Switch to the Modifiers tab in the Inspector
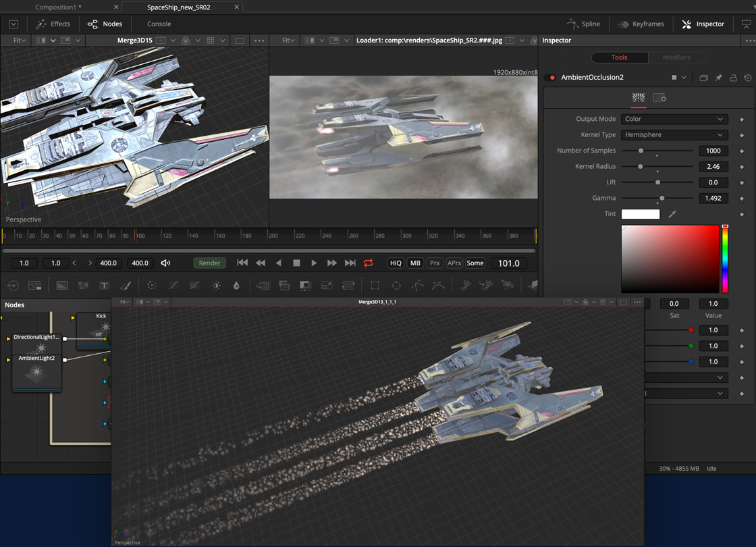Screen dimensions: 756x547 pos(678,57)
